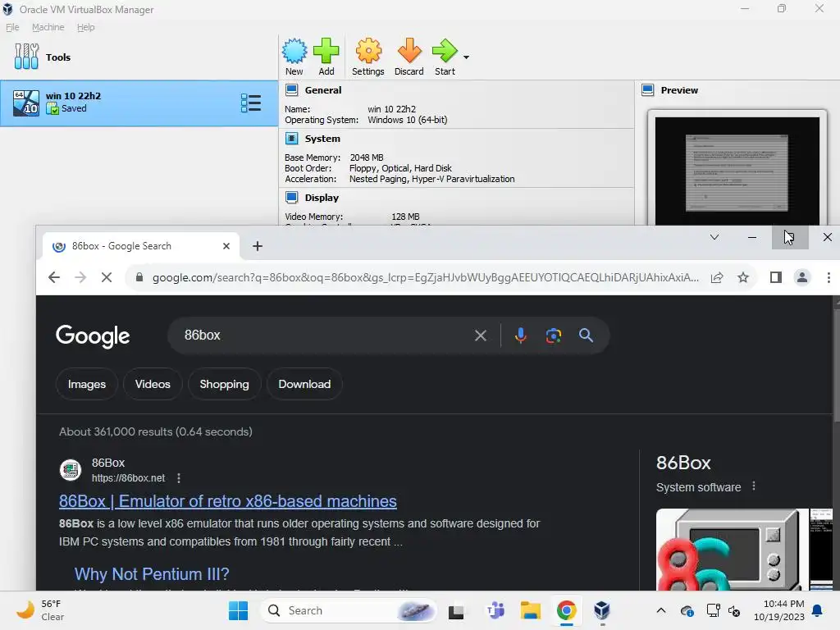Open the Chrome side panel

(776, 277)
